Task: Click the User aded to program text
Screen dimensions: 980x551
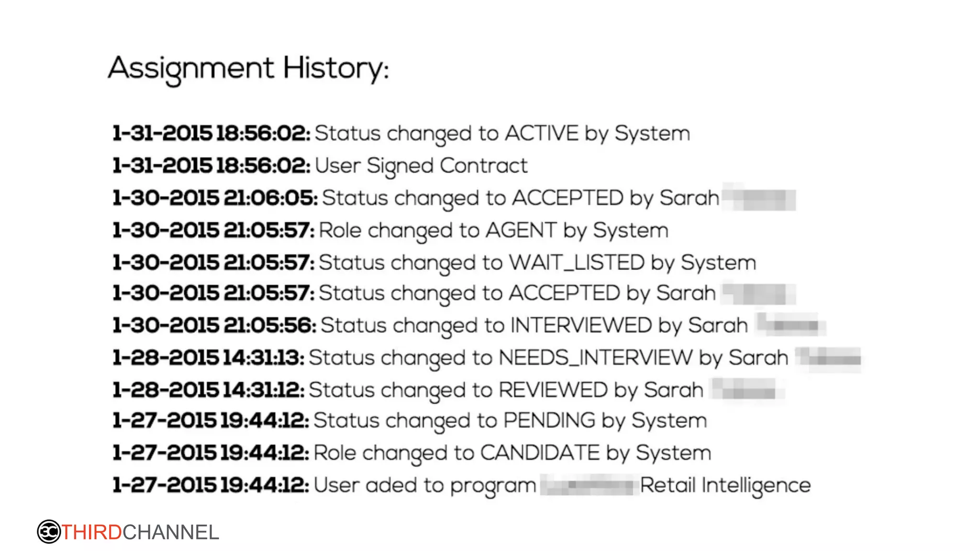Action: click(x=424, y=485)
